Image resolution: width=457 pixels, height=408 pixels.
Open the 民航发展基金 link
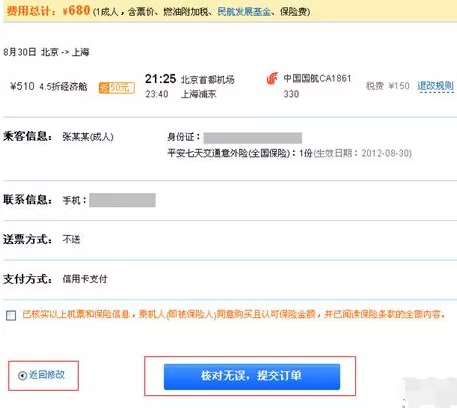click(x=244, y=12)
